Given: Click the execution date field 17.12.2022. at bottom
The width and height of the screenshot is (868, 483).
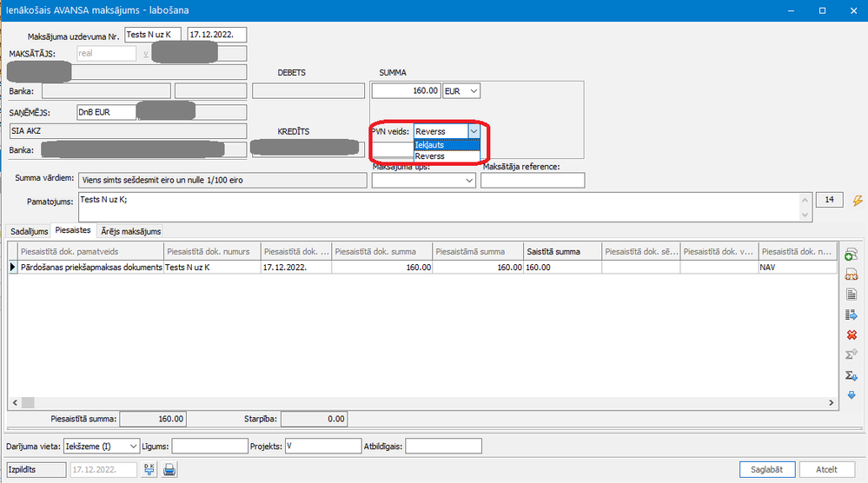Looking at the screenshot, I should [103, 470].
